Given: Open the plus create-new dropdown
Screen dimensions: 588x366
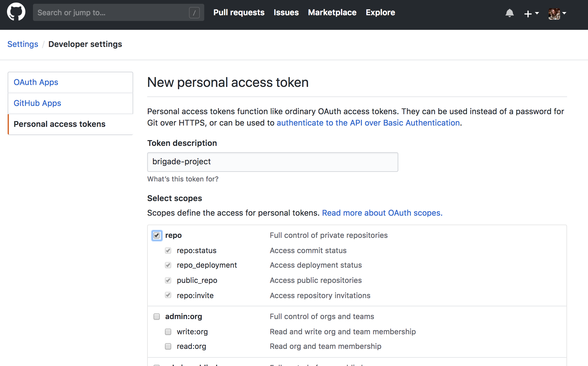Looking at the screenshot, I should [531, 13].
